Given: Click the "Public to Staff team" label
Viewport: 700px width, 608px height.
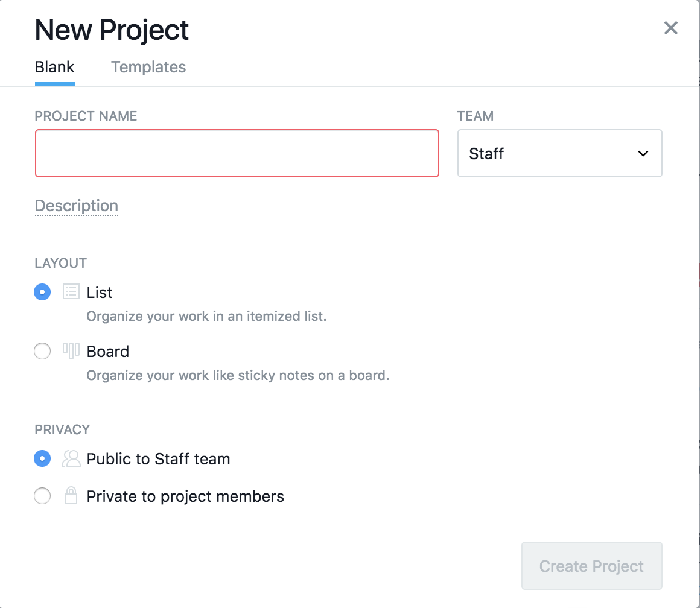Looking at the screenshot, I should point(158,459).
